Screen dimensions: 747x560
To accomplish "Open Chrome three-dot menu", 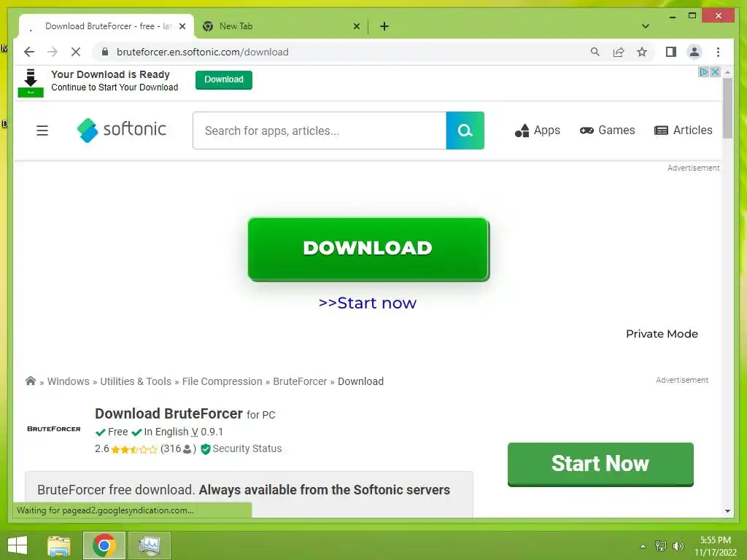I will click(718, 52).
